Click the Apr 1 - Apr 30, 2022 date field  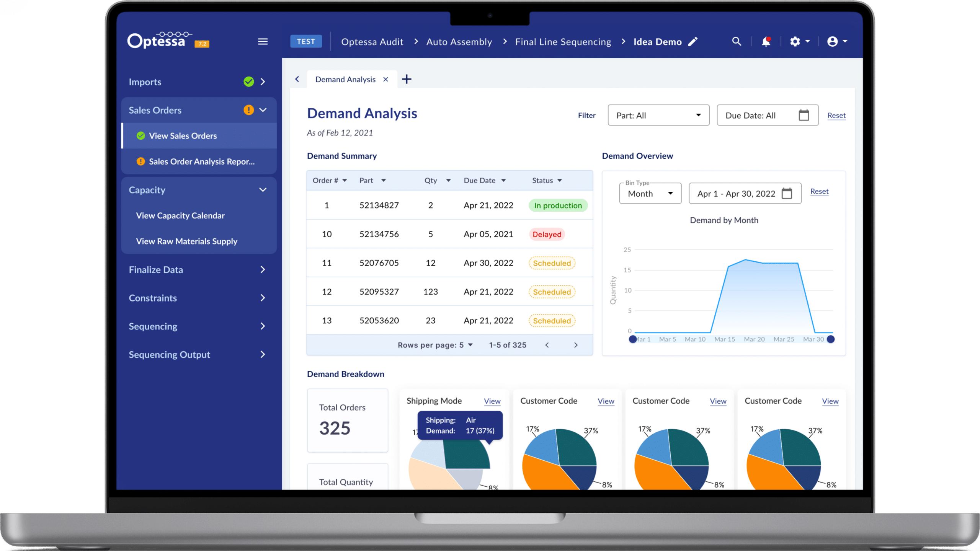736,194
